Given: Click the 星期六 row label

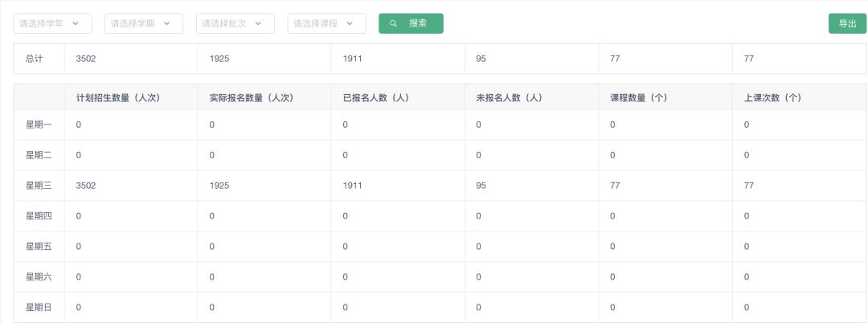Looking at the screenshot, I should click(39, 276).
